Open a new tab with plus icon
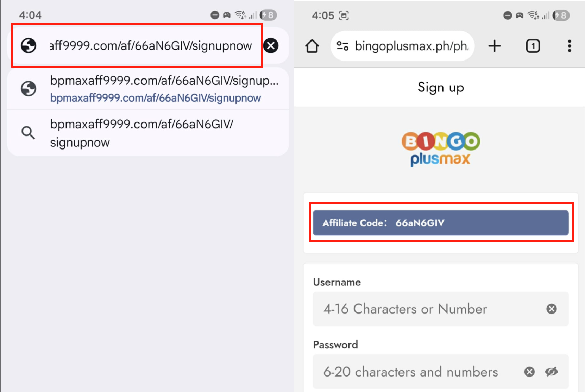The width and height of the screenshot is (585, 392). [495, 46]
